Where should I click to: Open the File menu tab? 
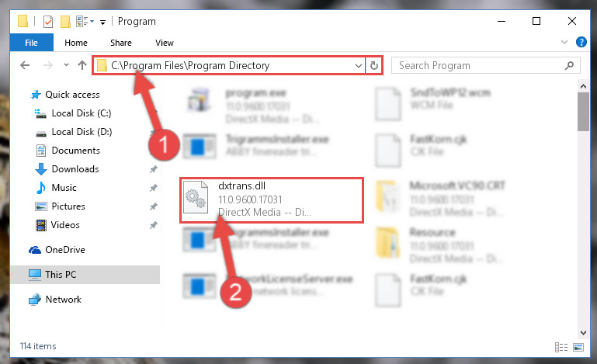[x=32, y=43]
